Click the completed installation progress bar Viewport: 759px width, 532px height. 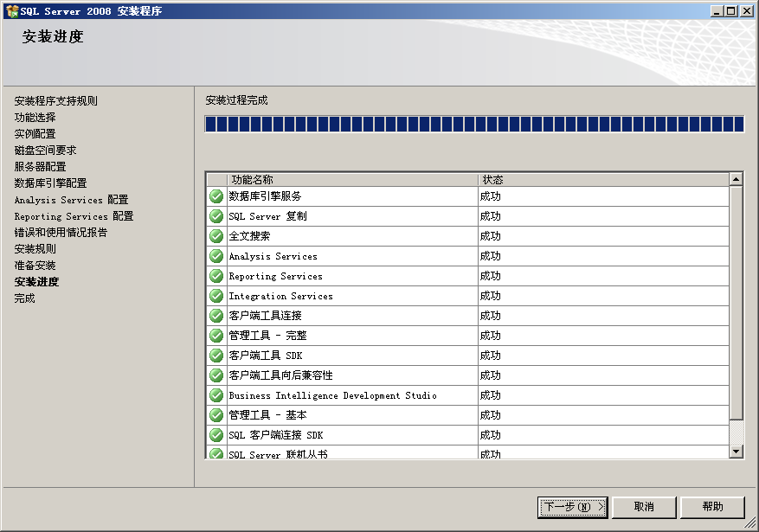(x=474, y=124)
